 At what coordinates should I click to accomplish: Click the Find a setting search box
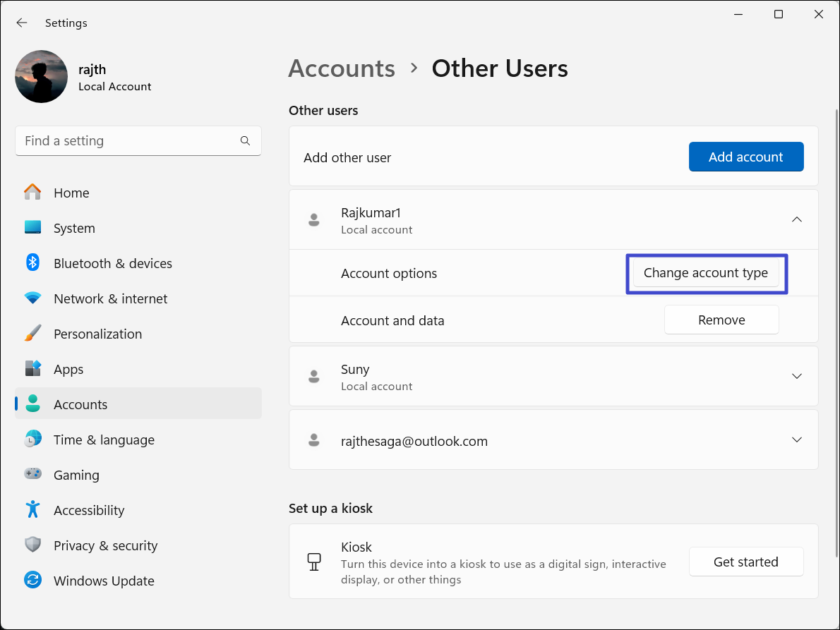pyautogui.click(x=127, y=141)
